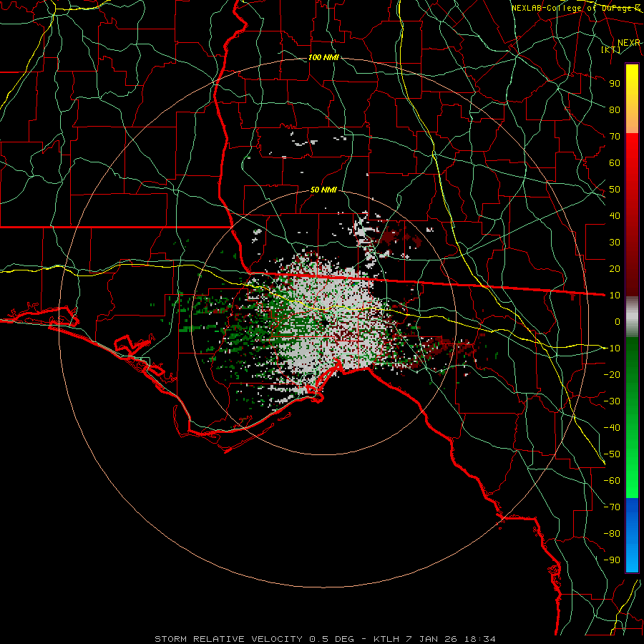Click the 80 tick label on the velocity scale
Screen dimensions: 644x644
click(615, 110)
